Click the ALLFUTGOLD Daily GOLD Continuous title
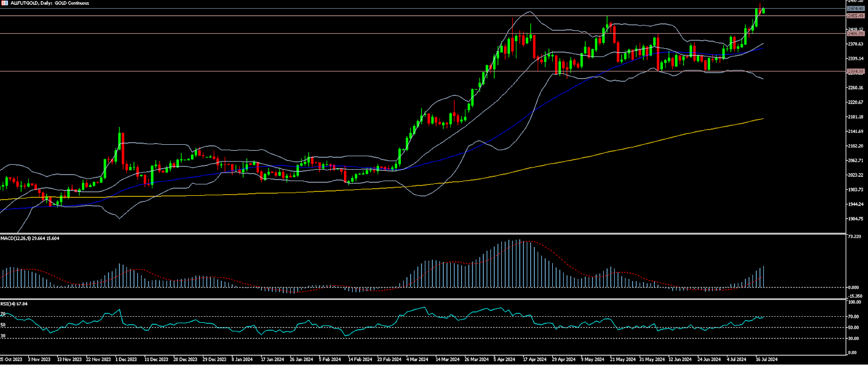Screen dimensions: 868x365 tap(50, 3)
